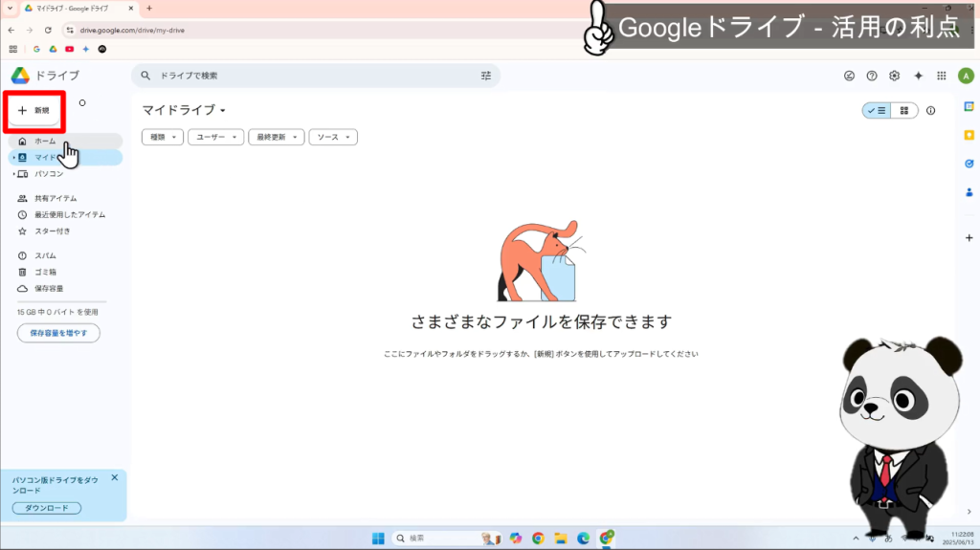
Task: Open the 最終更新 filter dropdown
Action: pyautogui.click(x=277, y=137)
